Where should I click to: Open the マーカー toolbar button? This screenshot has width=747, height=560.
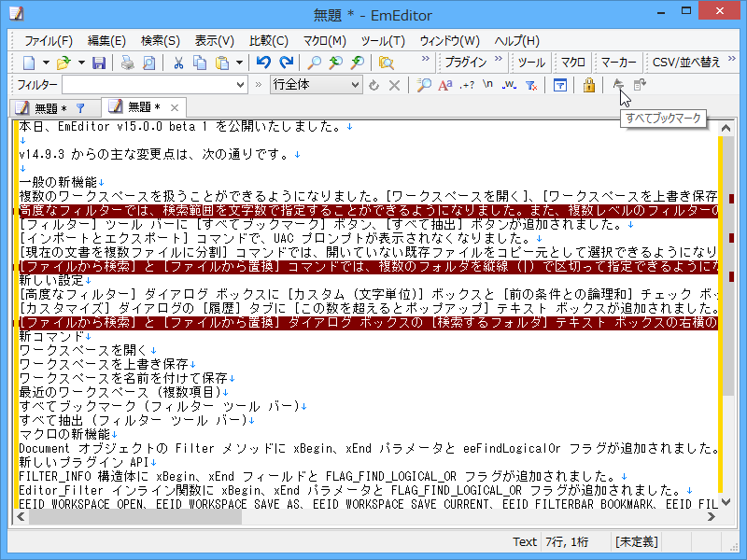coord(618,63)
